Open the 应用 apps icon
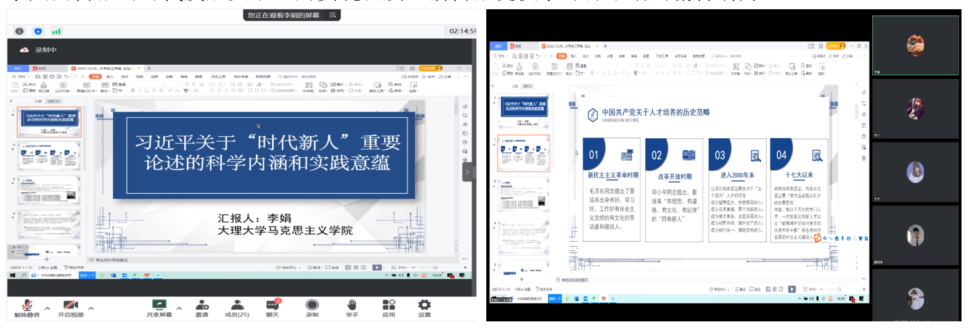This screenshot has width=980, height=330. click(x=388, y=307)
